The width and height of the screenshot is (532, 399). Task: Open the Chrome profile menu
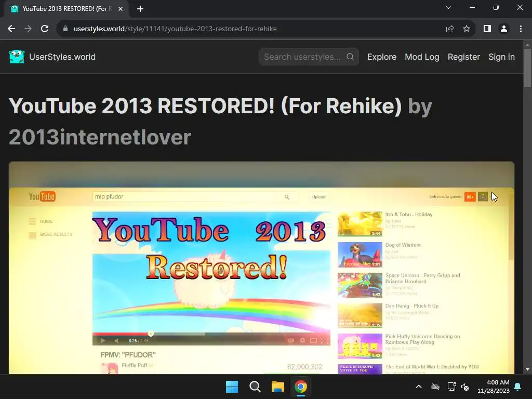pyautogui.click(x=504, y=29)
